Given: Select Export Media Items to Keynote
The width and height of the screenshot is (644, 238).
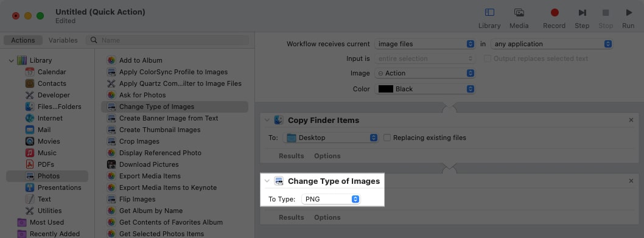Looking at the screenshot, I should point(168,187).
